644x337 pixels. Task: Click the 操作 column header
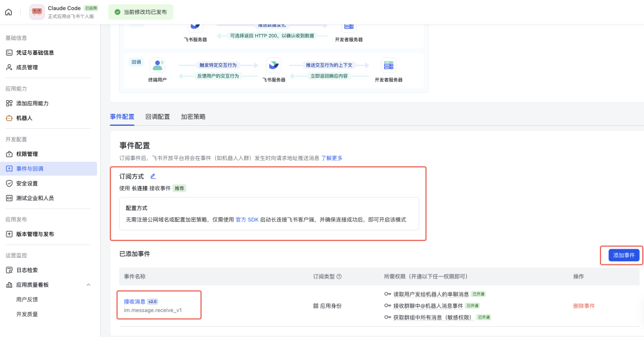pos(578,277)
